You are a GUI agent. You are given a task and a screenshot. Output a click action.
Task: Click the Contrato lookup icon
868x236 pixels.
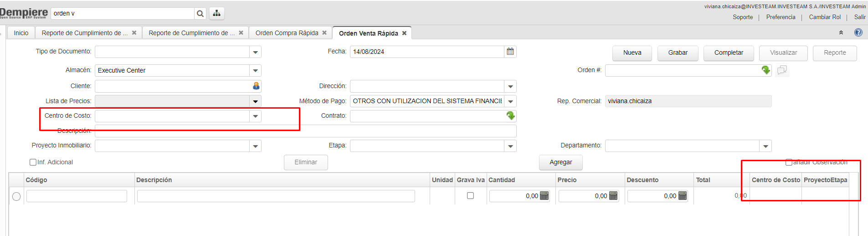(x=510, y=116)
